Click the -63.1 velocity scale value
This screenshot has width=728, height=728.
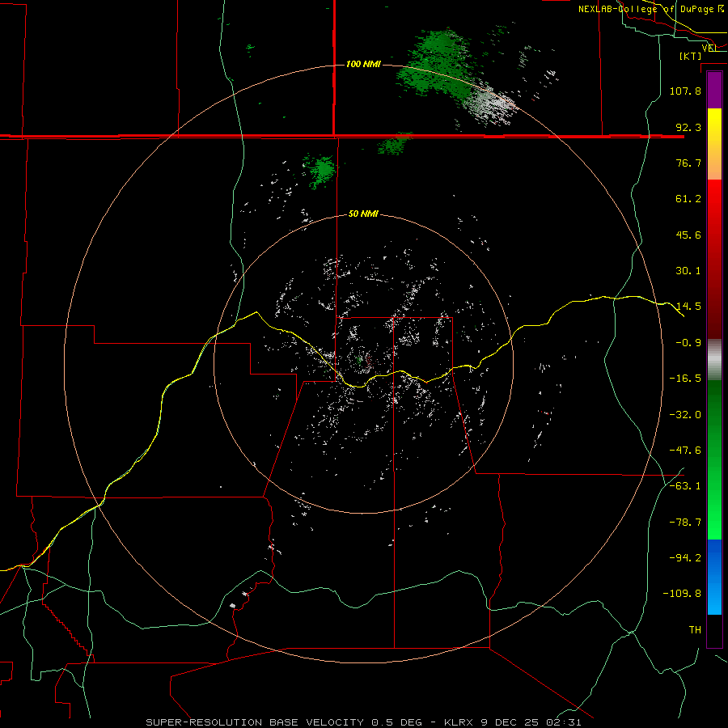pos(685,486)
